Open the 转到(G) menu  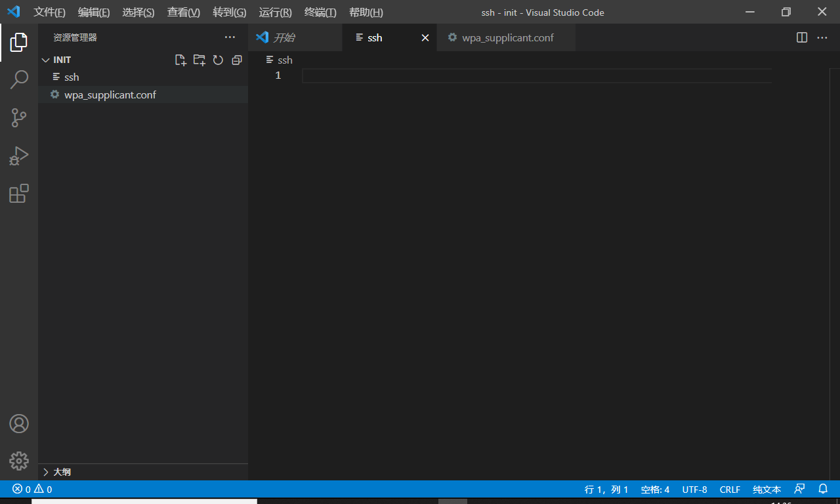tap(230, 12)
